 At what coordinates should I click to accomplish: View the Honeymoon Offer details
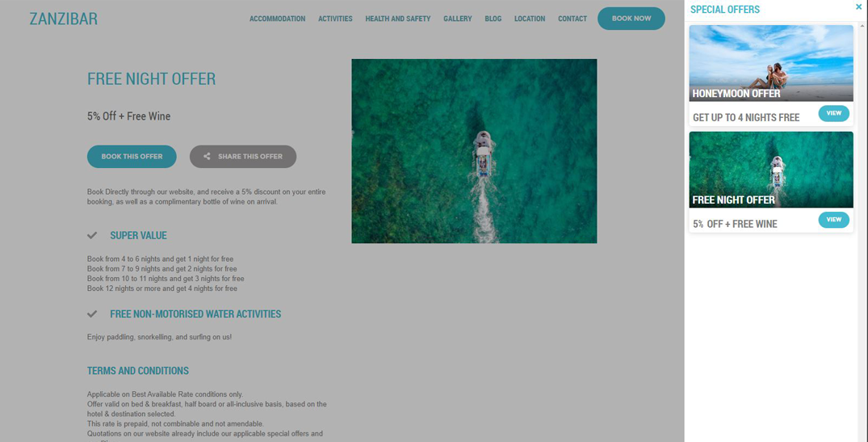[833, 113]
